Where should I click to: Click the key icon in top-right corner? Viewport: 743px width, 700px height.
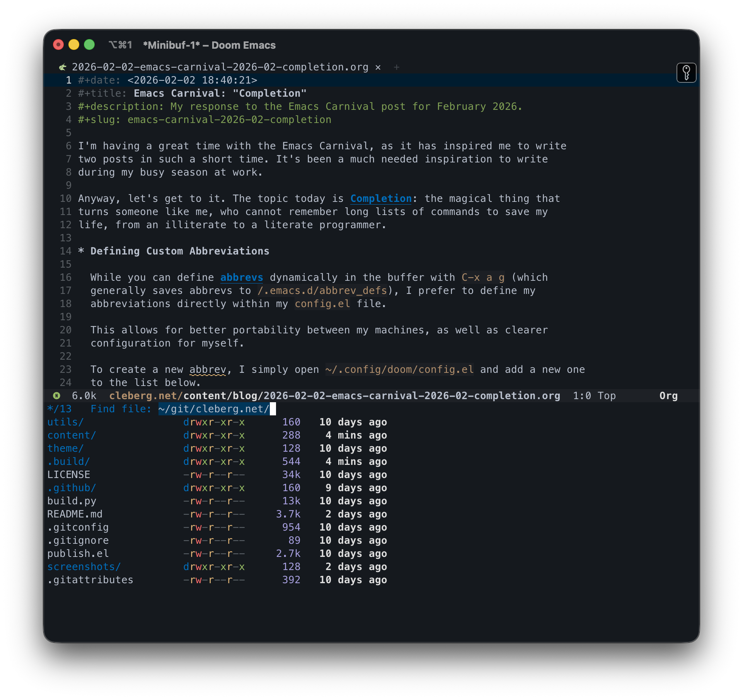(x=686, y=73)
